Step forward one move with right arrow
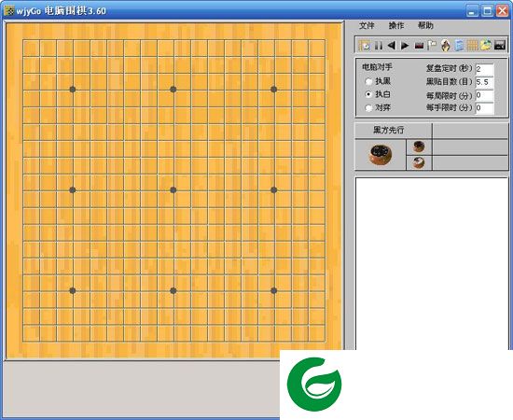 coord(405,45)
